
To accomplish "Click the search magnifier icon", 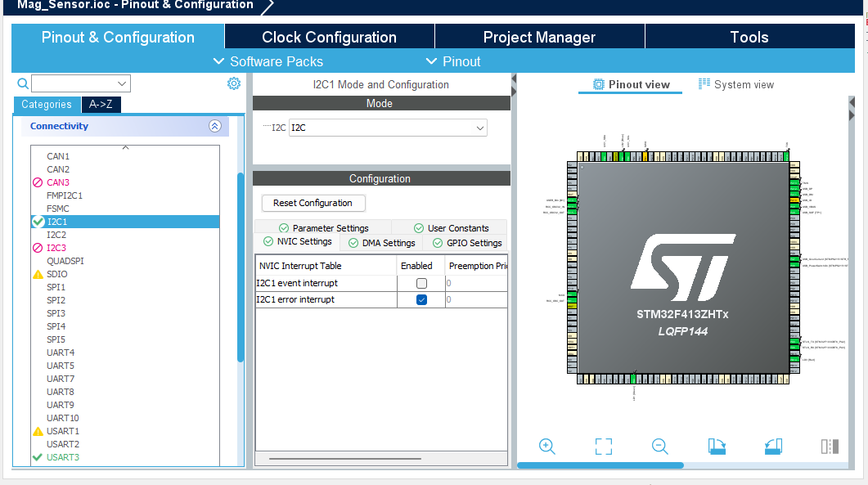I will [22, 83].
